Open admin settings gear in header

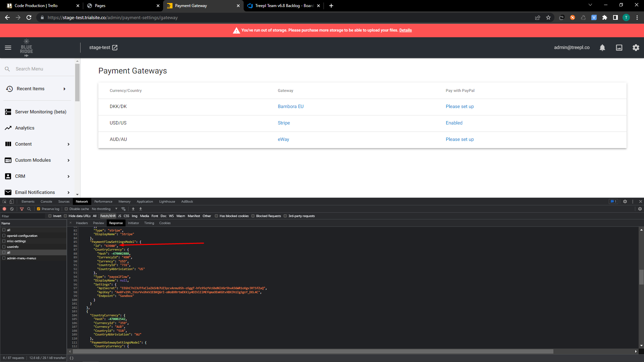(636, 48)
